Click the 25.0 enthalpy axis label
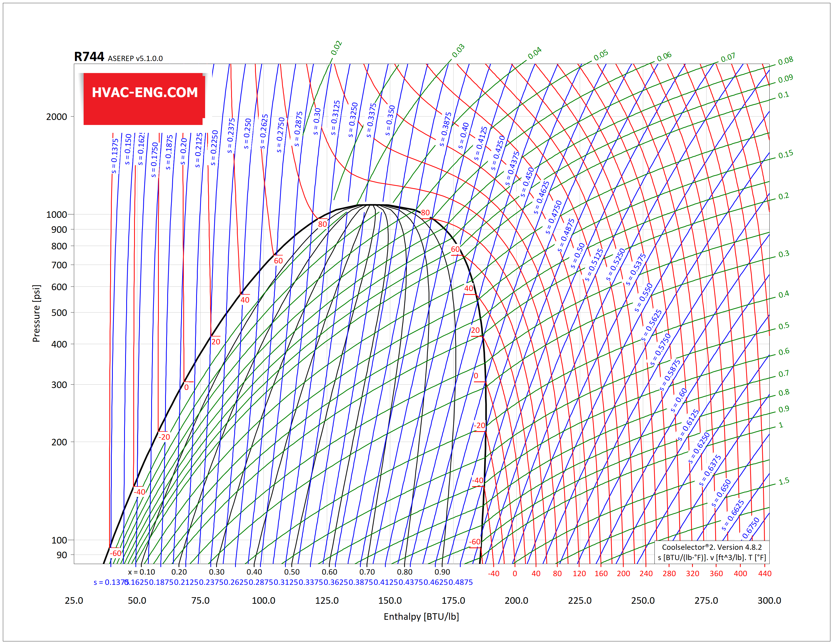The height and width of the screenshot is (644, 833). click(x=74, y=601)
